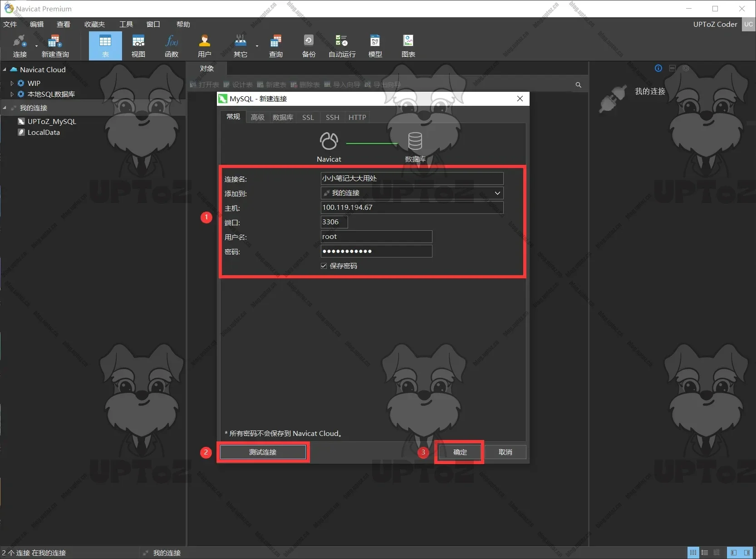
Task: Open the 编辑 menu
Action: (37, 25)
